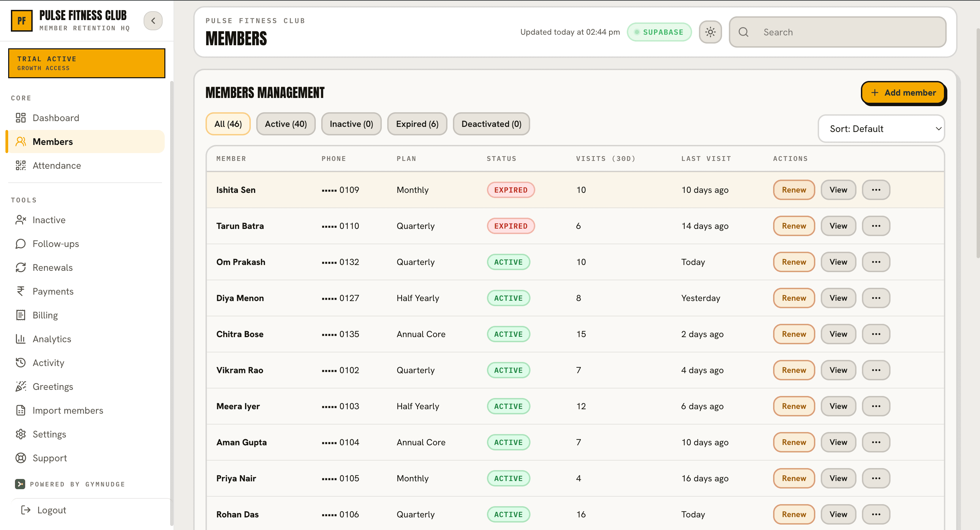Click the sidebar vertical scrollbar
This screenshot has height=530, width=980.
171,303
